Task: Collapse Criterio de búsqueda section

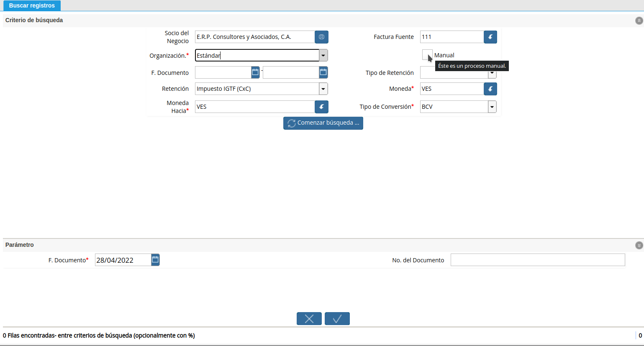Action: (639, 21)
